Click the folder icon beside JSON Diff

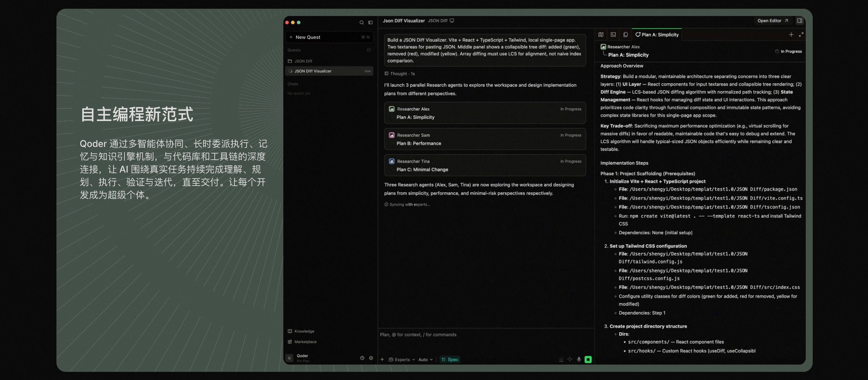pyautogui.click(x=290, y=61)
